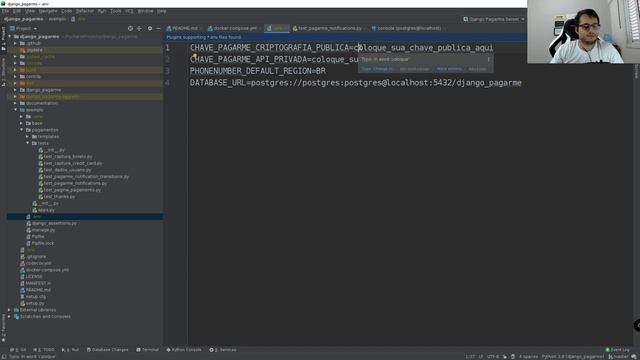
Task: Open the Database Changes tool window
Action: (107, 350)
